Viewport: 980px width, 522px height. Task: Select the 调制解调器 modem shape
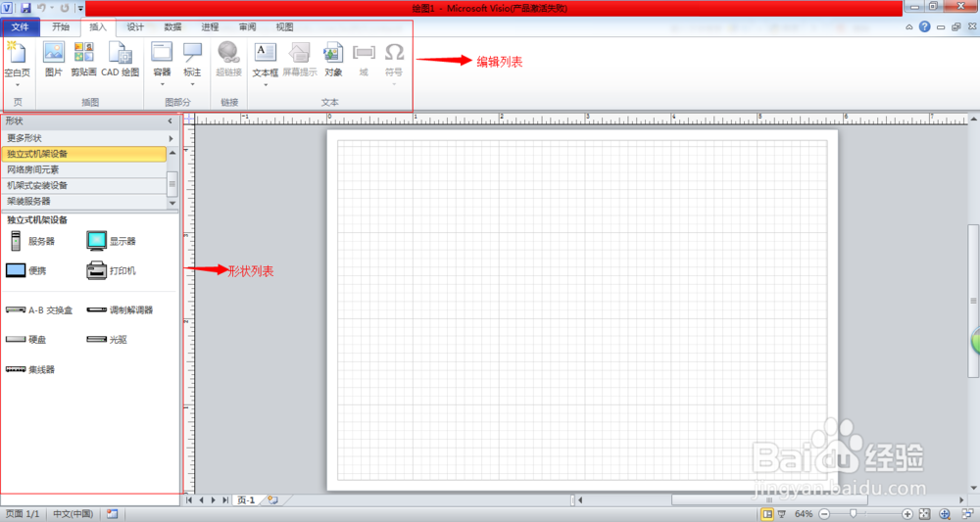(120, 309)
